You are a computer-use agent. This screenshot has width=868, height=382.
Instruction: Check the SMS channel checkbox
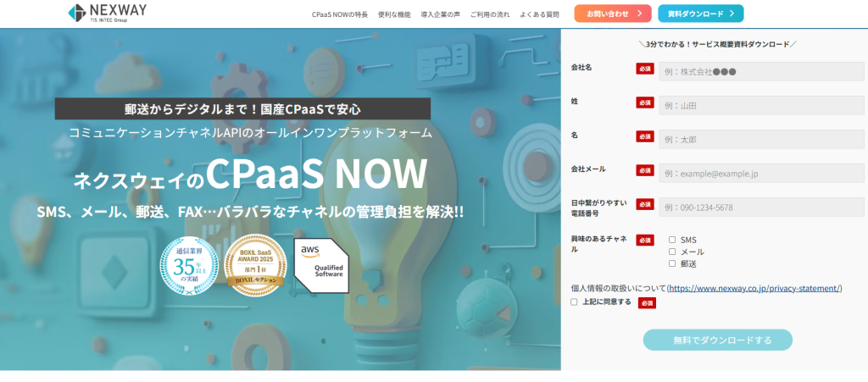[672, 240]
